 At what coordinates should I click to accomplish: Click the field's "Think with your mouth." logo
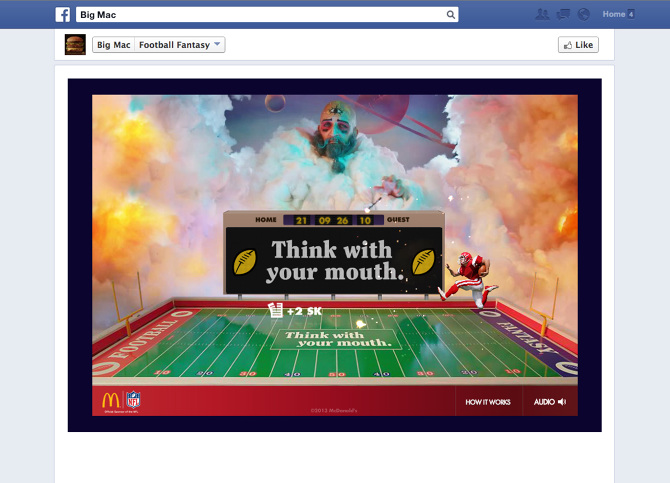tap(337, 339)
